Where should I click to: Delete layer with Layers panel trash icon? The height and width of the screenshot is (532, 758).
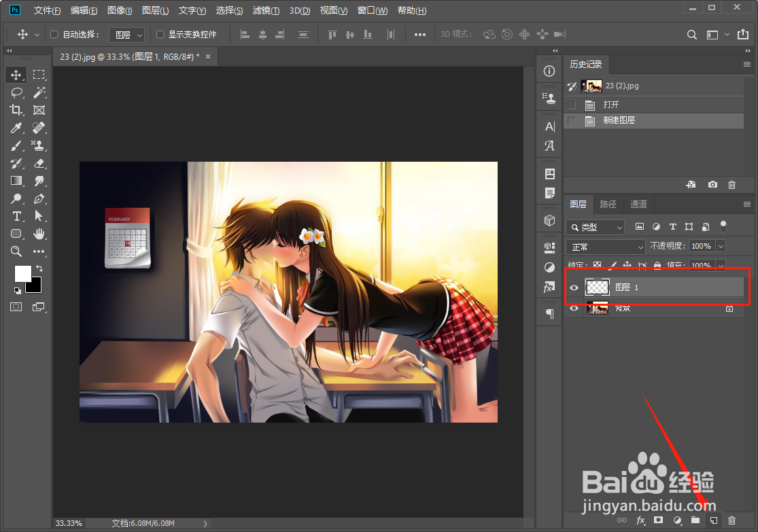pyautogui.click(x=732, y=520)
